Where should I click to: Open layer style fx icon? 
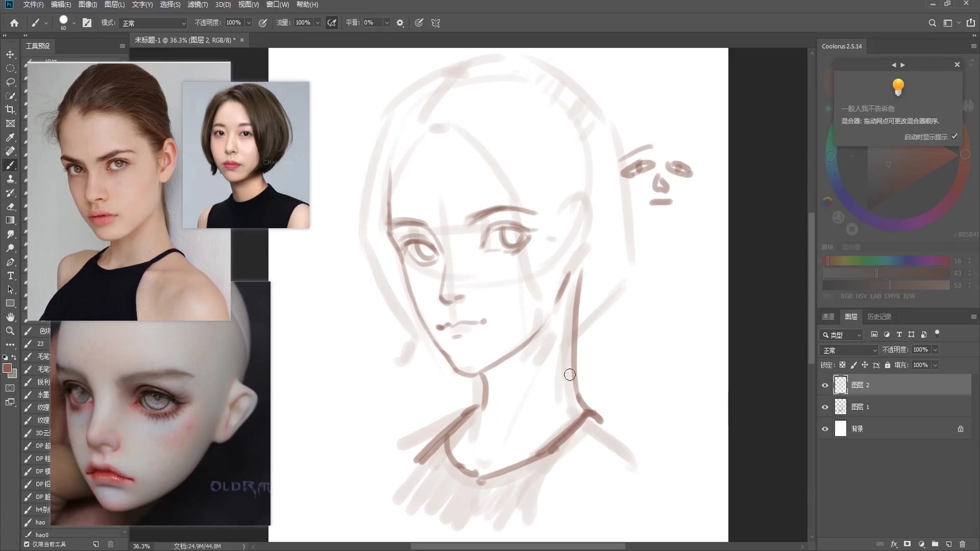pos(894,544)
